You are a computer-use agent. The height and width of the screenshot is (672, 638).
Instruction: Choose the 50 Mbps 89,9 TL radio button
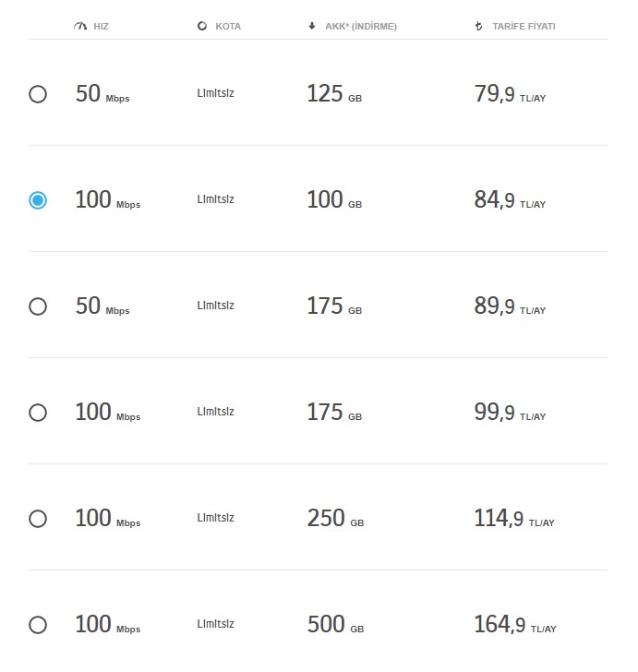pos(38,306)
